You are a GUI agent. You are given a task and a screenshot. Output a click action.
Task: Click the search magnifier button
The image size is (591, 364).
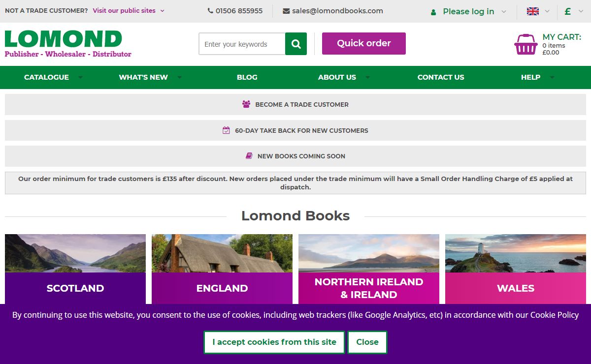[x=296, y=44]
